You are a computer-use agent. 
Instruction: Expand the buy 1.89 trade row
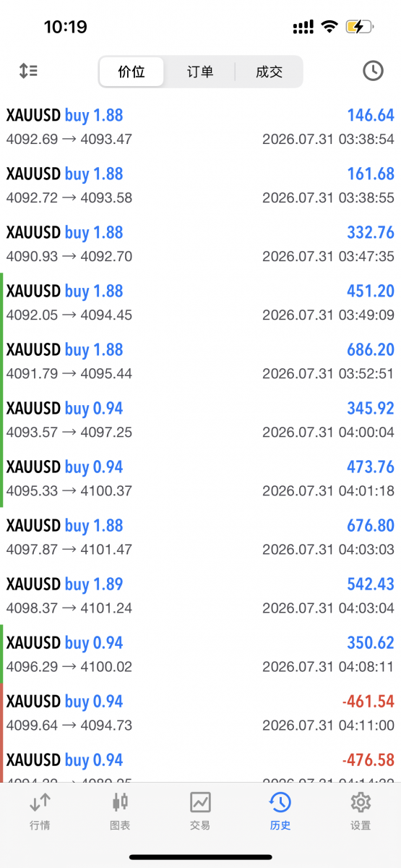[201, 595]
